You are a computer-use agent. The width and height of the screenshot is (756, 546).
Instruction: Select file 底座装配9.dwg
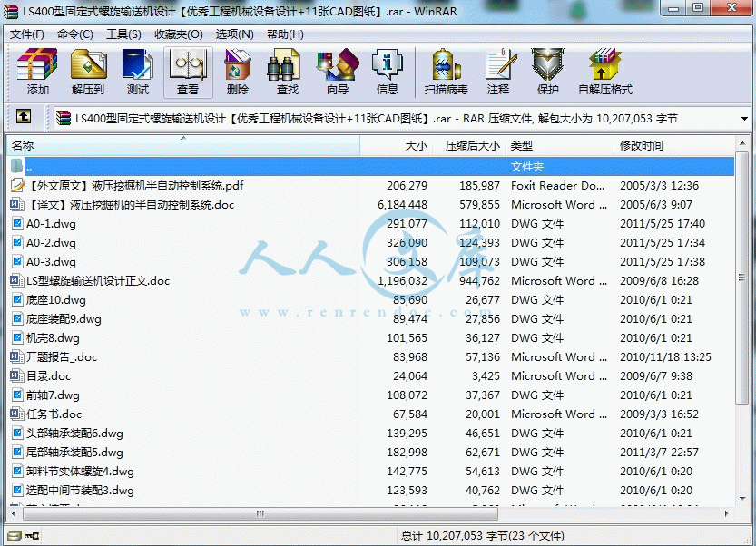point(64,318)
